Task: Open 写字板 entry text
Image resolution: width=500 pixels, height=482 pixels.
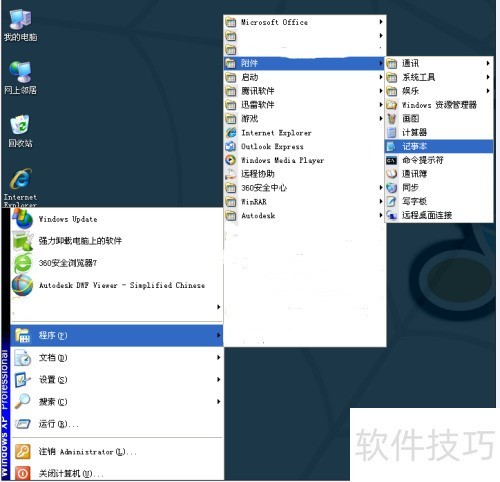Action: coord(414,201)
